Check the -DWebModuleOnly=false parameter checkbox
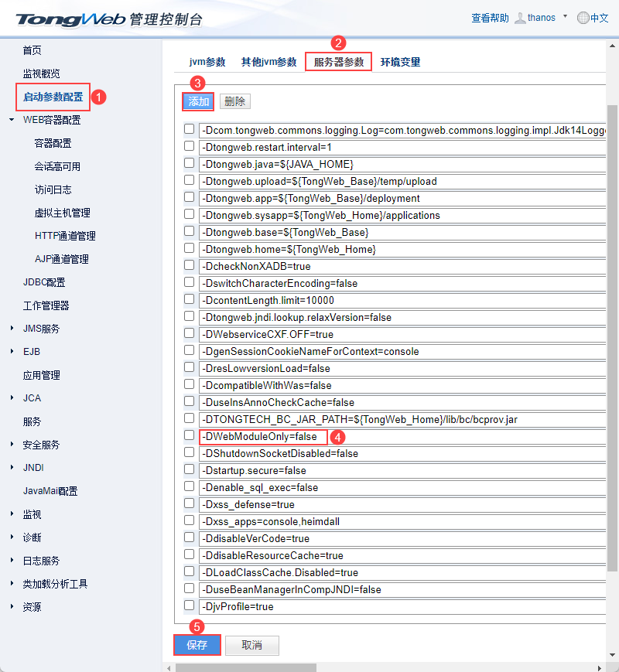This screenshot has width=619, height=672. coord(189,435)
